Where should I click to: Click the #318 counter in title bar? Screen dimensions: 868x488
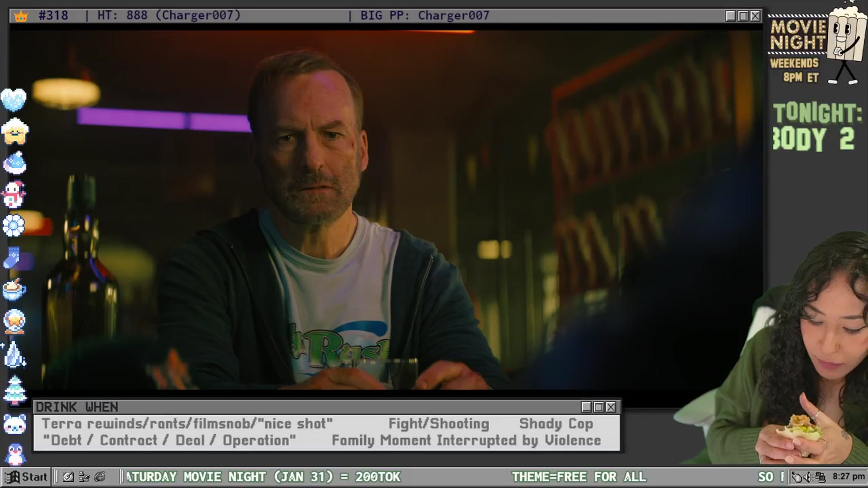point(53,15)
